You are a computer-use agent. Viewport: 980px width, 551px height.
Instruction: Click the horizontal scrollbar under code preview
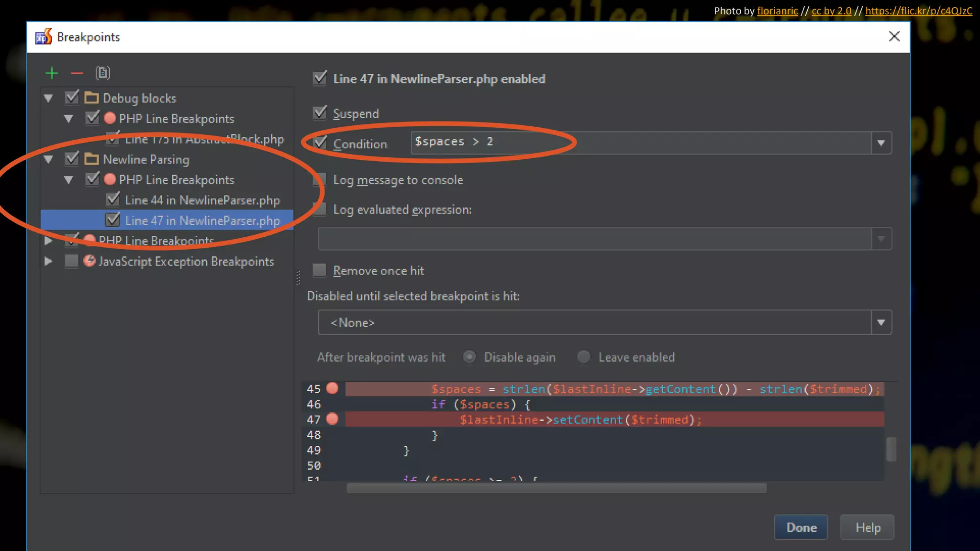[x=556, y=488]
